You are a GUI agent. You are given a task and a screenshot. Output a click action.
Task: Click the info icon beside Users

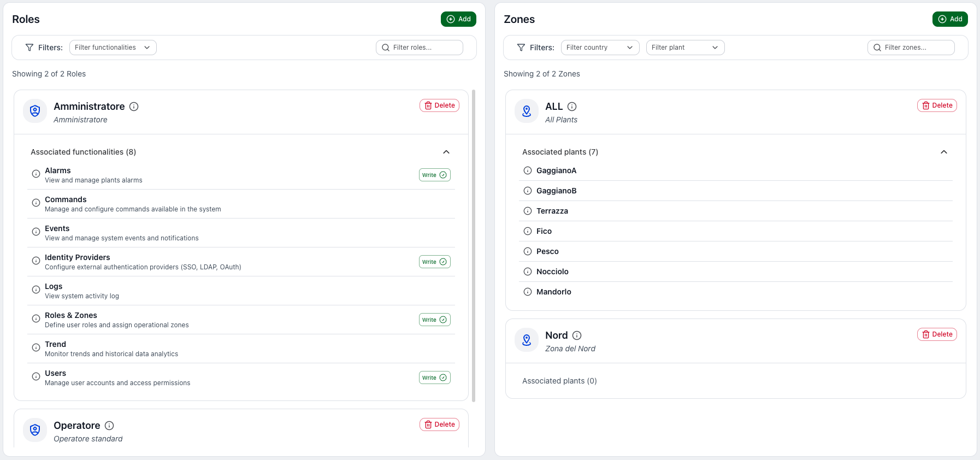(36, 377)
